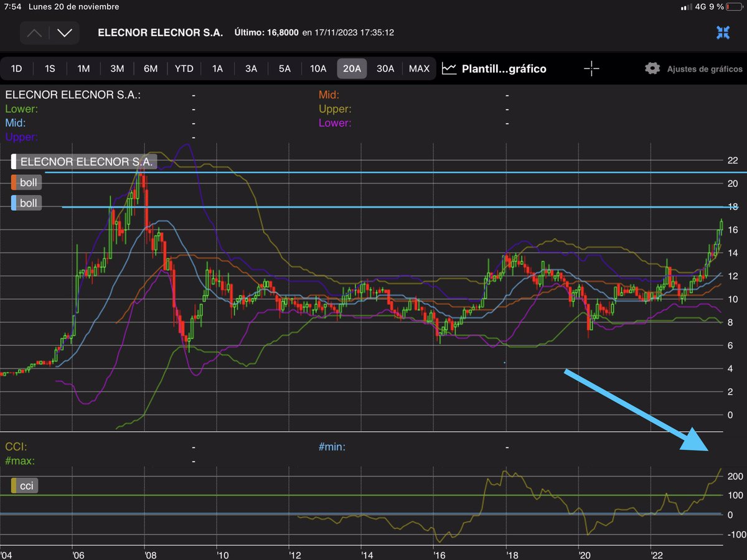Select the 1M time range
747x560 pixels.
83,68
